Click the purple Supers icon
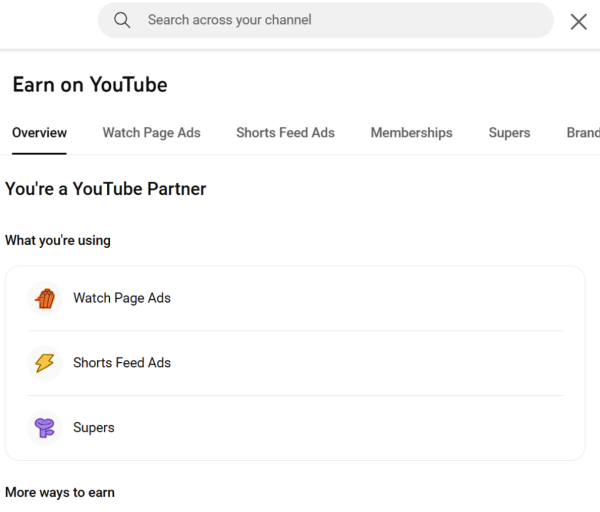The image size is (600, 512). click(x=44, y=428)
